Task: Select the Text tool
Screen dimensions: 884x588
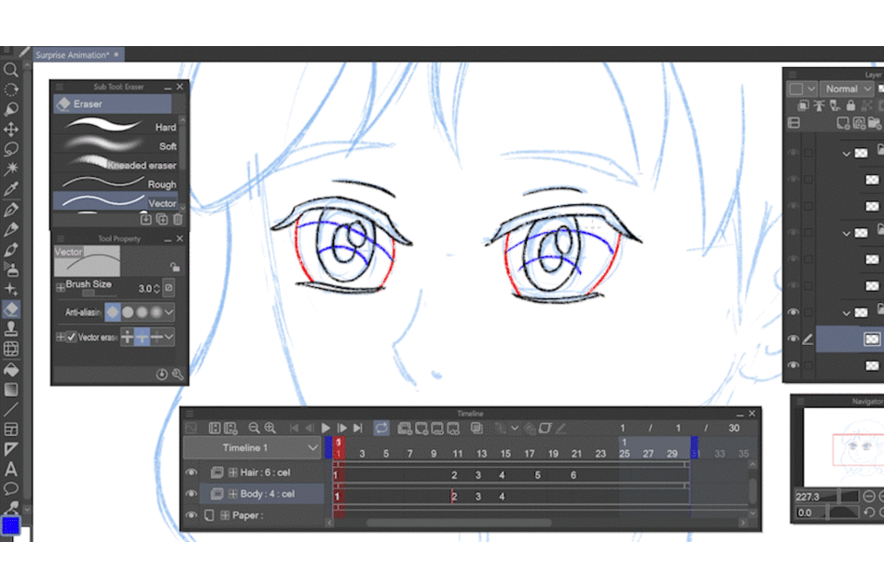Action: pos(11,469)
